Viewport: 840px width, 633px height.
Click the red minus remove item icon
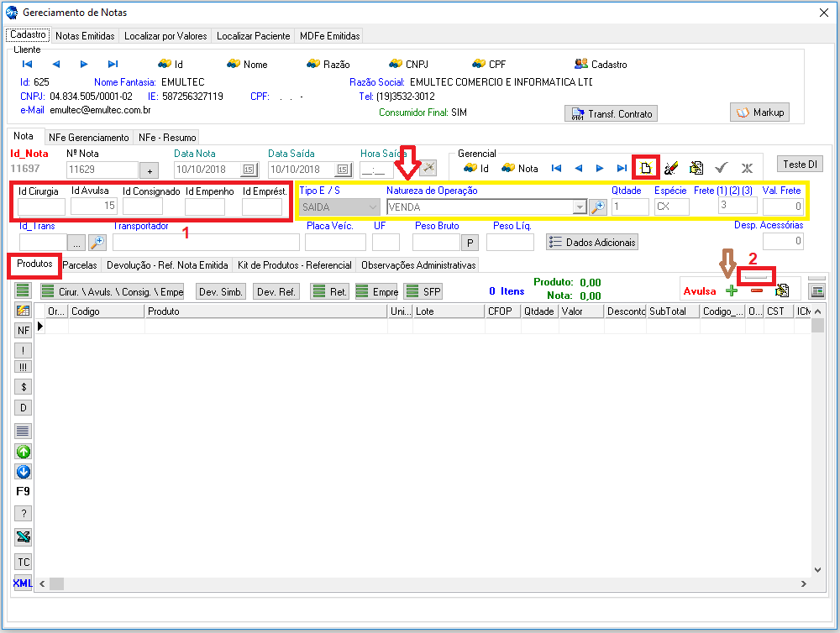click(x=756, y=290)
